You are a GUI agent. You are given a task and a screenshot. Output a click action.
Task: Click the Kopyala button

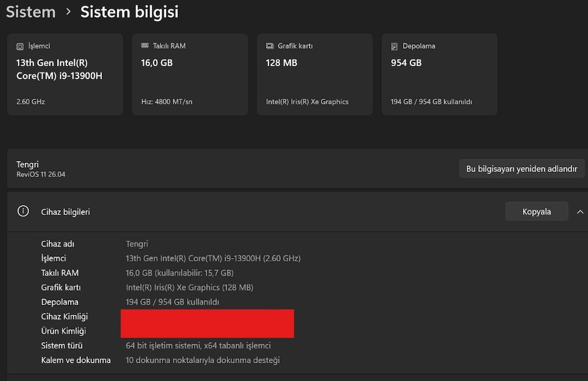tap(536, 211)
